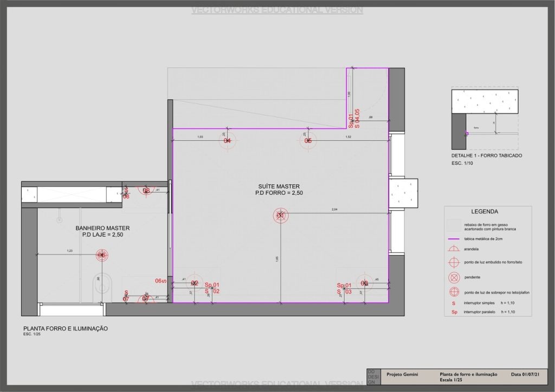Select arandela sconce symbol 07
This screenshot has width=555, height=392.
pos(146,298)
